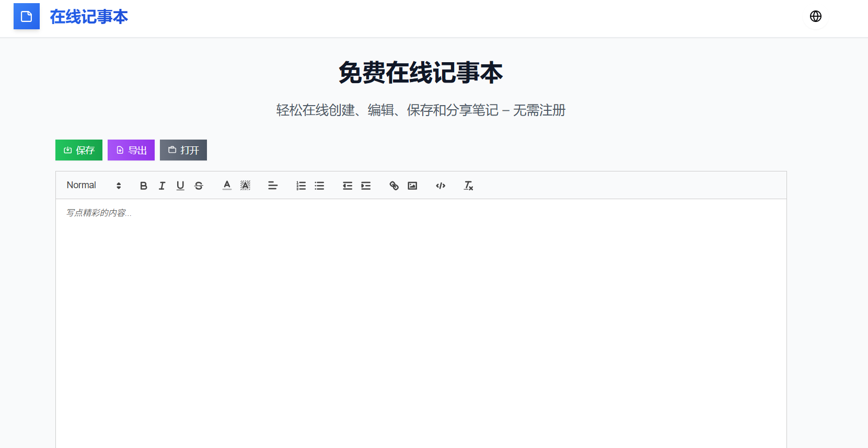Increase the indent level
Image resolution: width=868 pixels, height=448 pixels.
[x=366, y=186]
